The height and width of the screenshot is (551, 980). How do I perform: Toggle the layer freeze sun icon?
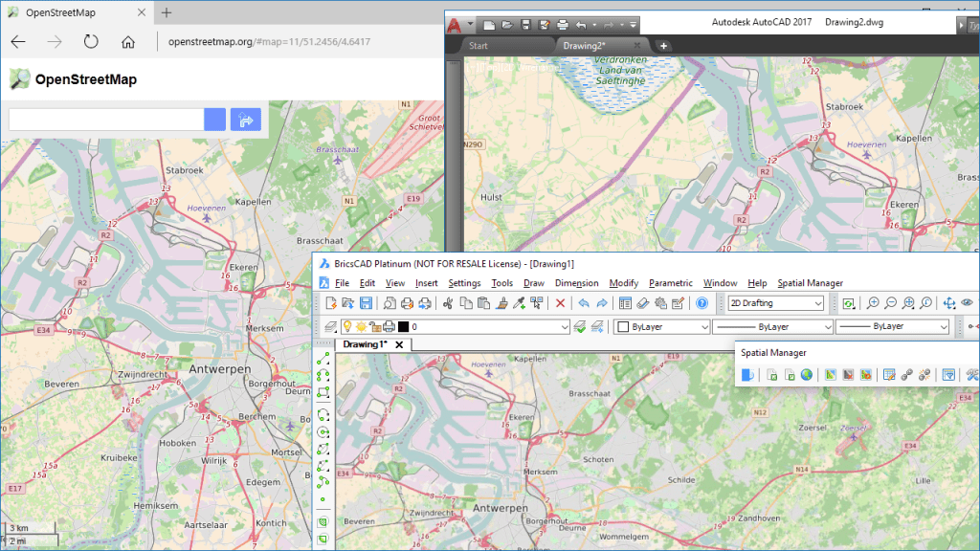pos(361,327)
